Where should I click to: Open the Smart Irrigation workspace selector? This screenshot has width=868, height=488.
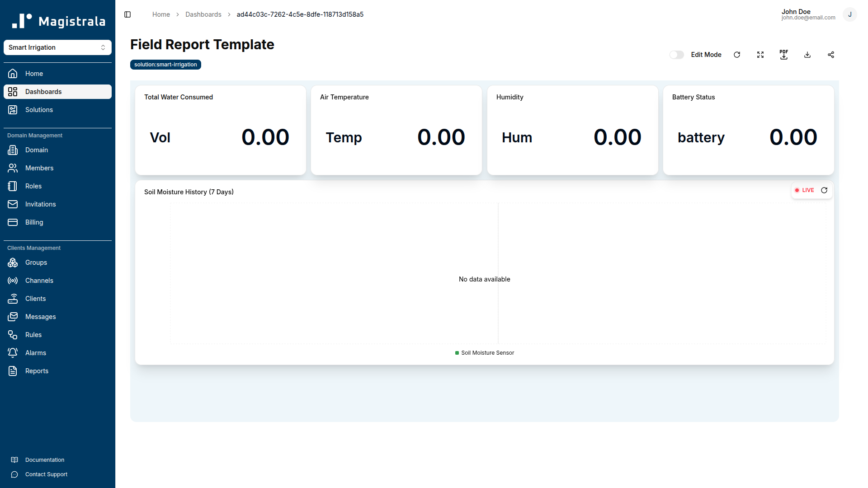click(x=57, y=47)
